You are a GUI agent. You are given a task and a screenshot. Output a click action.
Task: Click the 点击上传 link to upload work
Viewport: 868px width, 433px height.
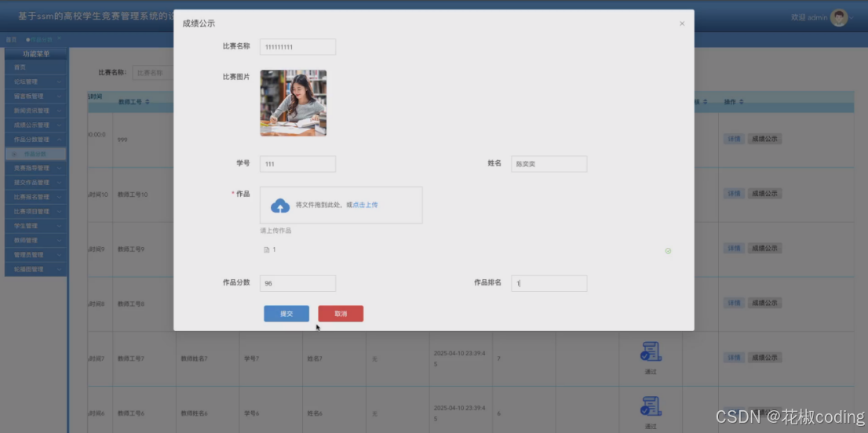(x=366, y=205)
